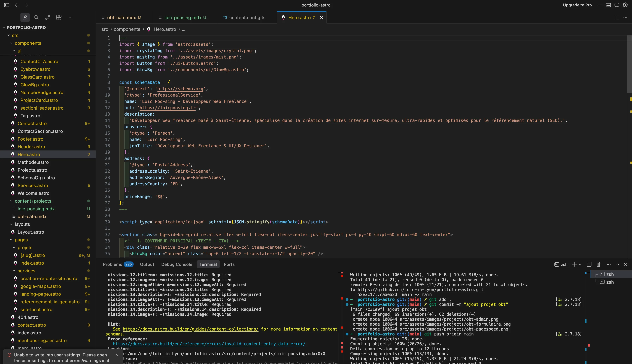The image size is (632, 364).
Task: Toggle the primary sidebar icon
Action: click(7, 5)
